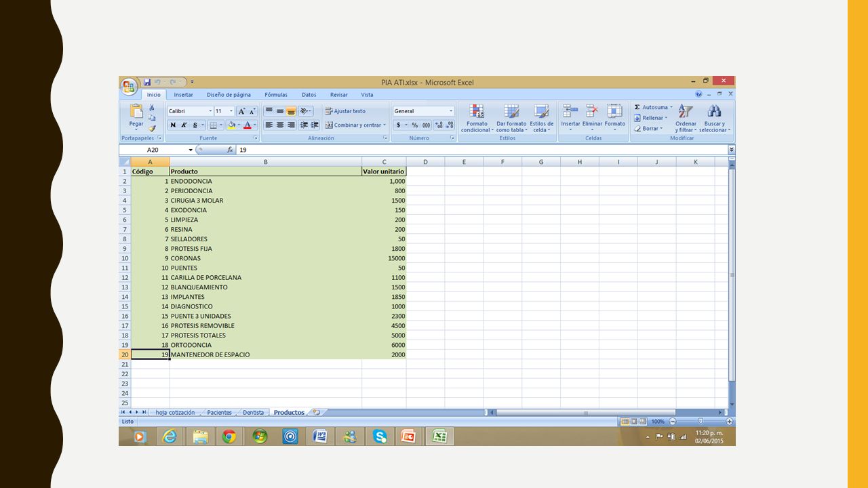This screenshot has height=488, width=868.
Task: Click Insertar cells button
Action: (x=570, y=117)
